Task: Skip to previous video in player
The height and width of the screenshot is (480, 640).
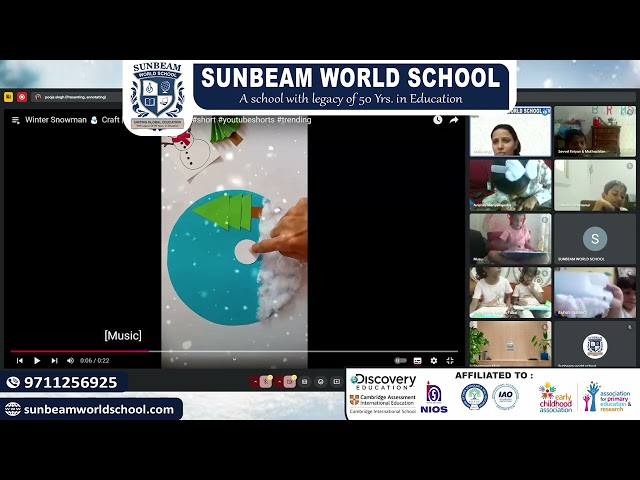Action: click(20, 360)
